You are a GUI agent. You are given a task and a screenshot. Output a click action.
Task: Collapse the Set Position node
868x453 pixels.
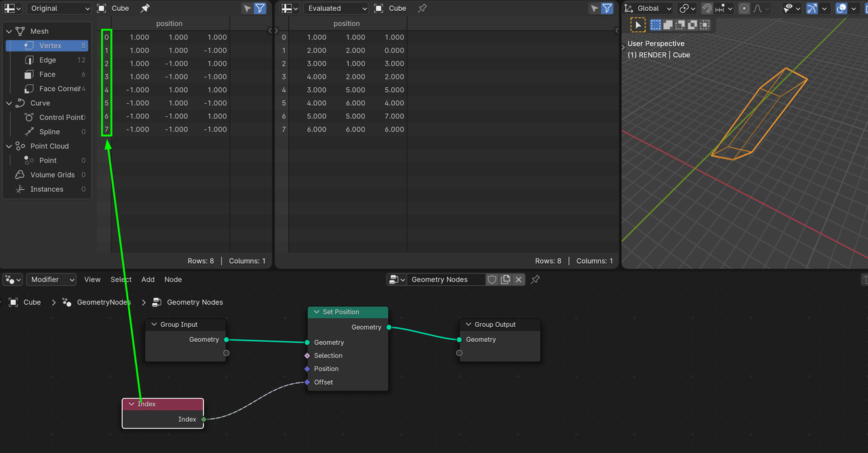[316, 312]
